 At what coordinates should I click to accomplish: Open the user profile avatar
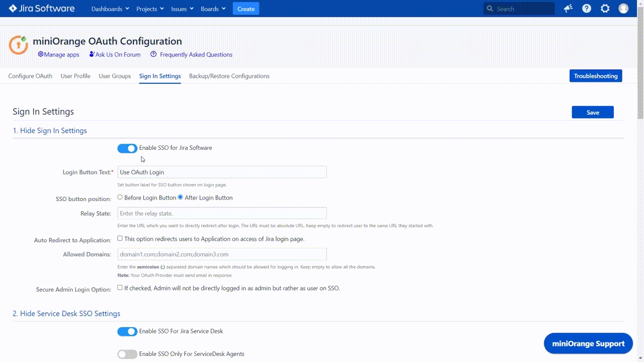point(623,9)
